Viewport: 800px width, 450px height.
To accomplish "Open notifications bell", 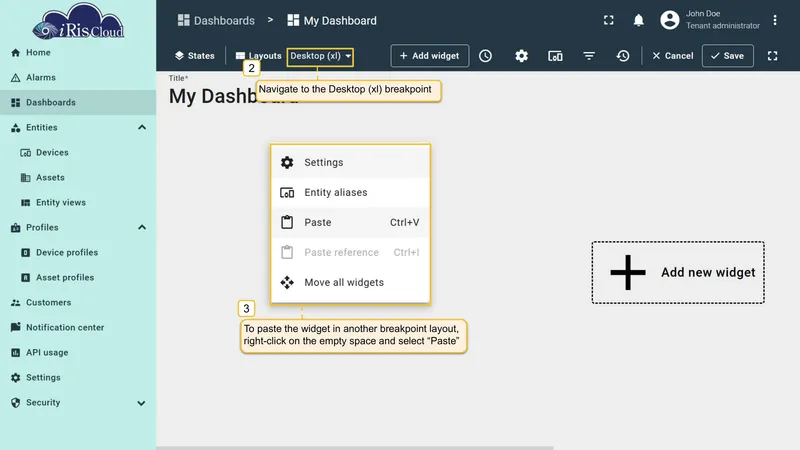I will coord(638,20).
